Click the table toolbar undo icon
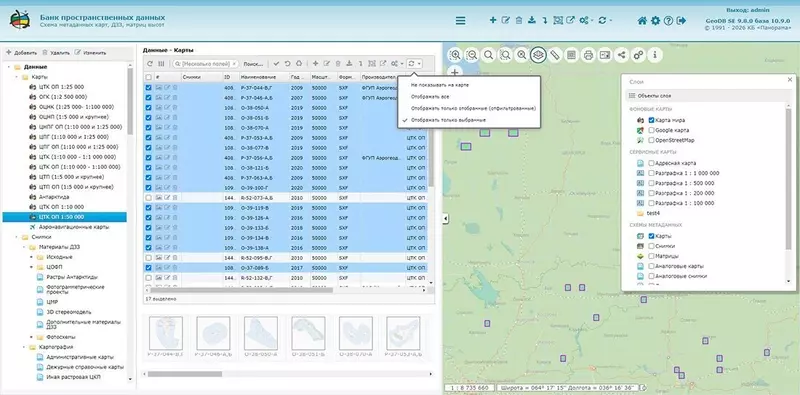Viewport: 800px width, 395px height. click(287, 63)
